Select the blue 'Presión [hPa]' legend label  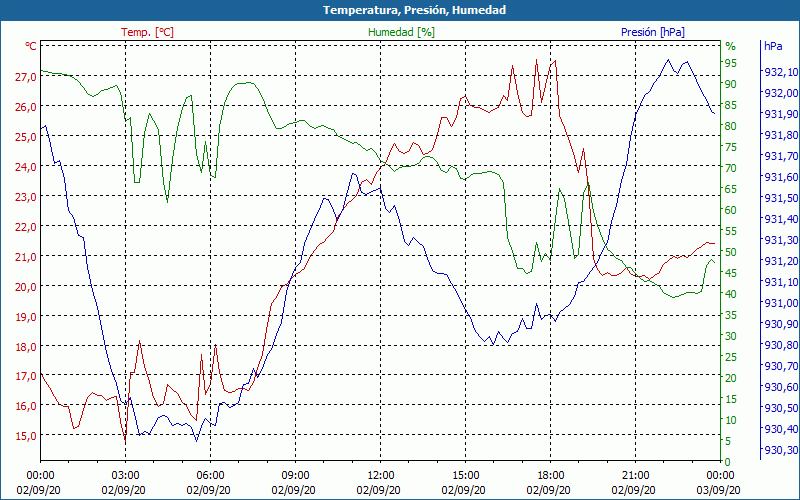pos(653,32)
